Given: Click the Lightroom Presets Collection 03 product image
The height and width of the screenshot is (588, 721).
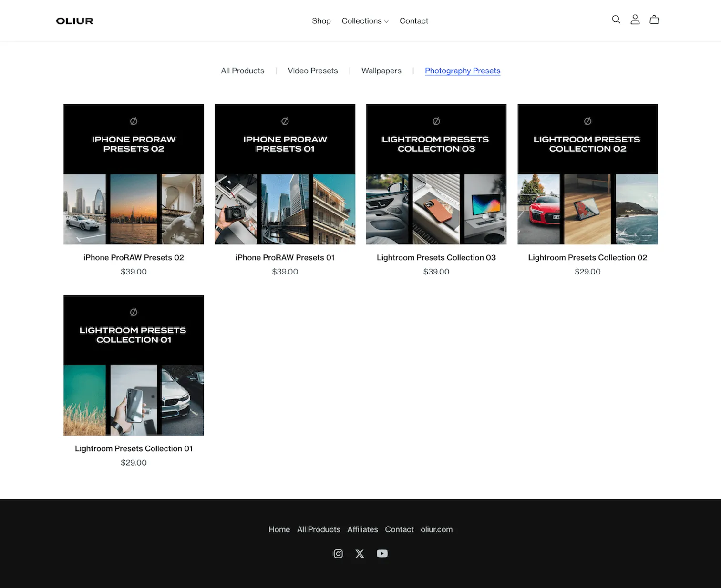Looking at the screenshot, I should pos(436,174).
